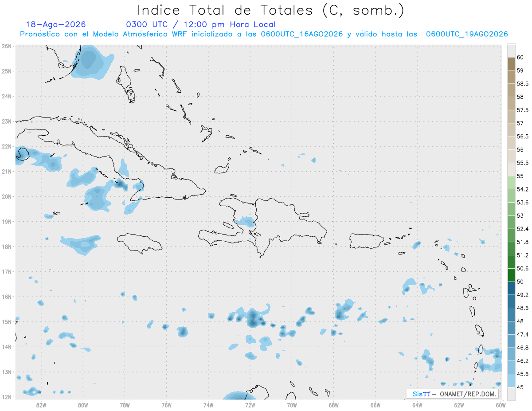Screen dimensions: 532x411
Task: Click the "64W" longitude label
Action: (417, 405)
